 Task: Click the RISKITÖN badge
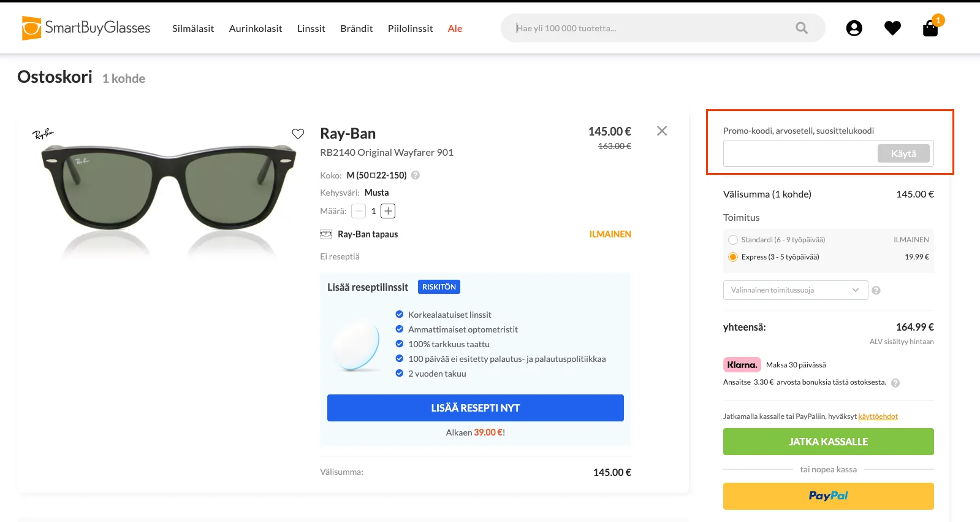tap(439, 286)
